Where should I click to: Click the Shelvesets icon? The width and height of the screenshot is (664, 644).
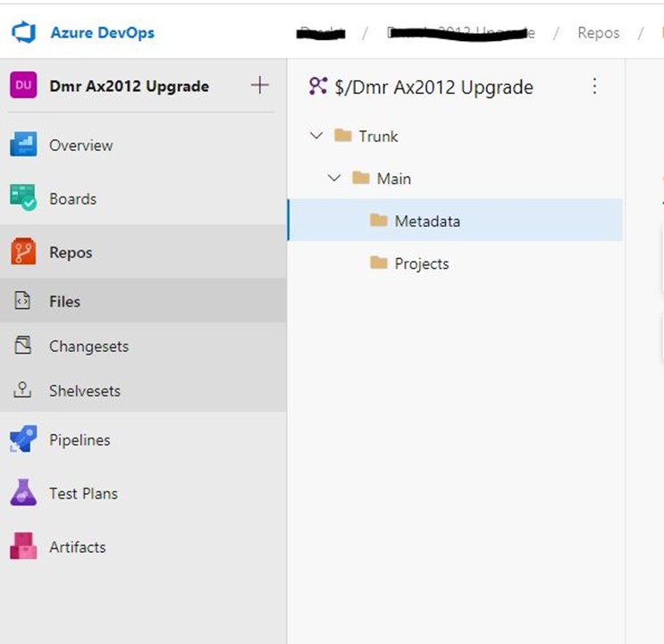coord(22,389)
